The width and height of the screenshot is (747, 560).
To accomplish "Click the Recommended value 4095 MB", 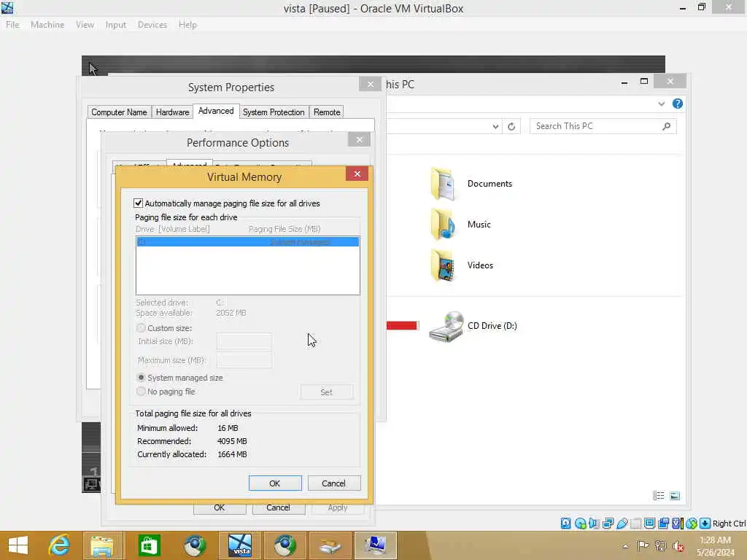I will [232, 441].
